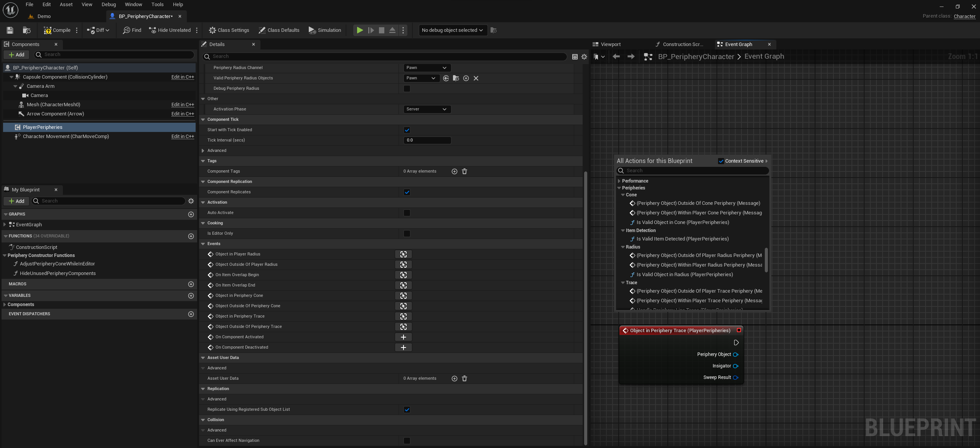
Task: Click the Add button in the Components panel
Action: (x=16, y=55)
